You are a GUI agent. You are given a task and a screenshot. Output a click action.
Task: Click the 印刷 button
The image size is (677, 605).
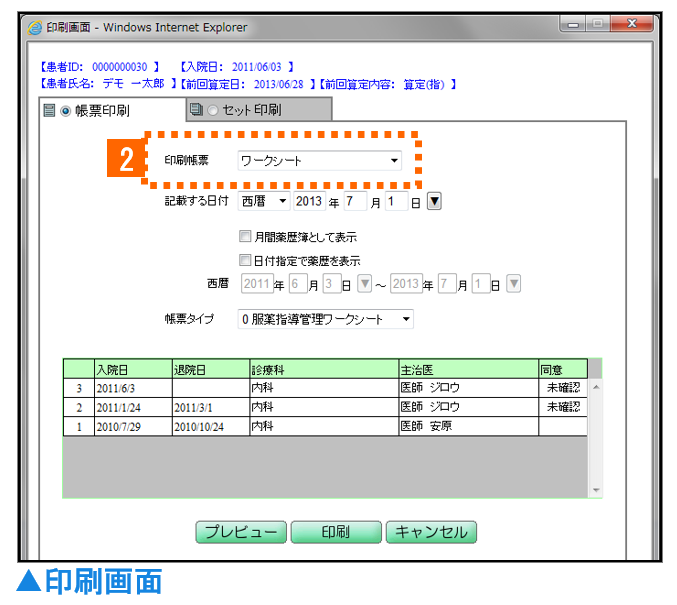coord(335,532)
